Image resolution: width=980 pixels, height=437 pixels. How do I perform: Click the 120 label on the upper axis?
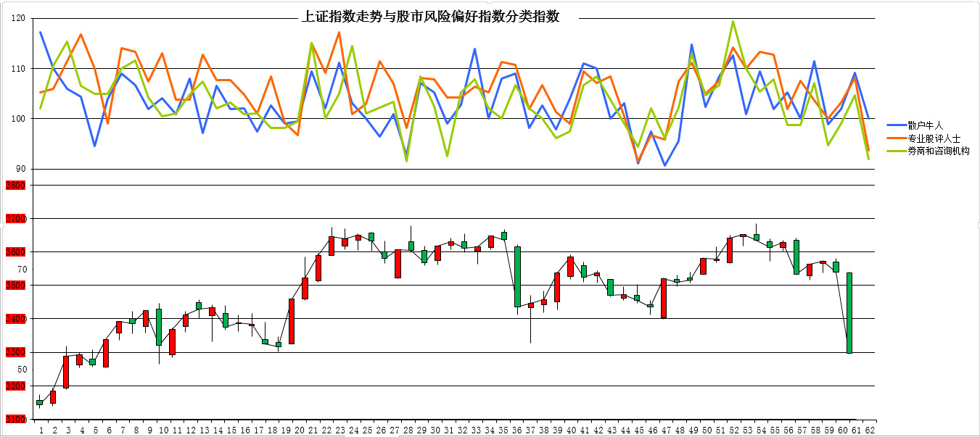click(x=19, y=19)
